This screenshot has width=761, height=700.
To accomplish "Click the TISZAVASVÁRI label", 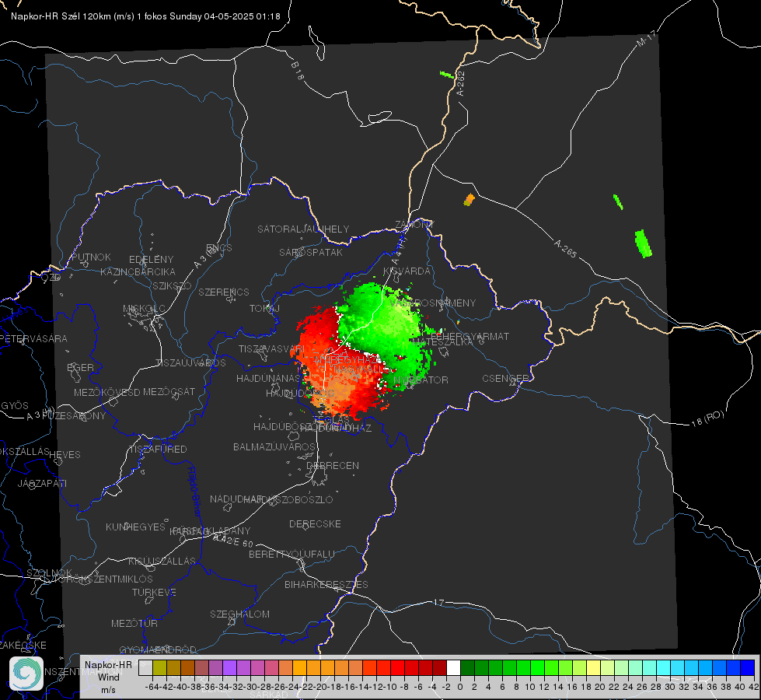I will (272, 348).
